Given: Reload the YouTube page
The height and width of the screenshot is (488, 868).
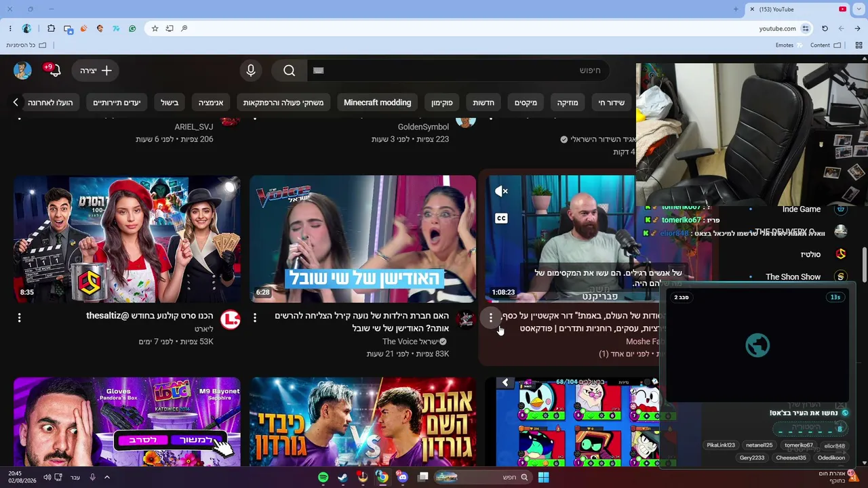Looking at the screenshot, I should (x=825, y=28).
